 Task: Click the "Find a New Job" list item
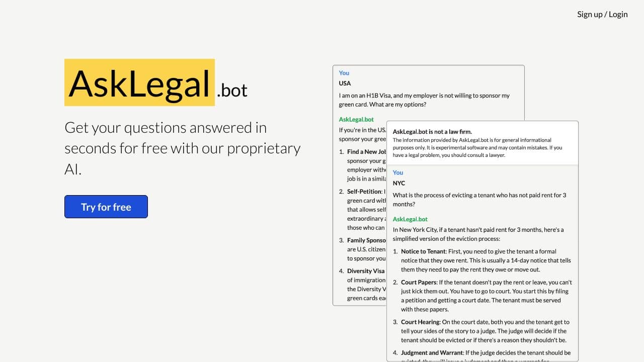coord(362,165)
